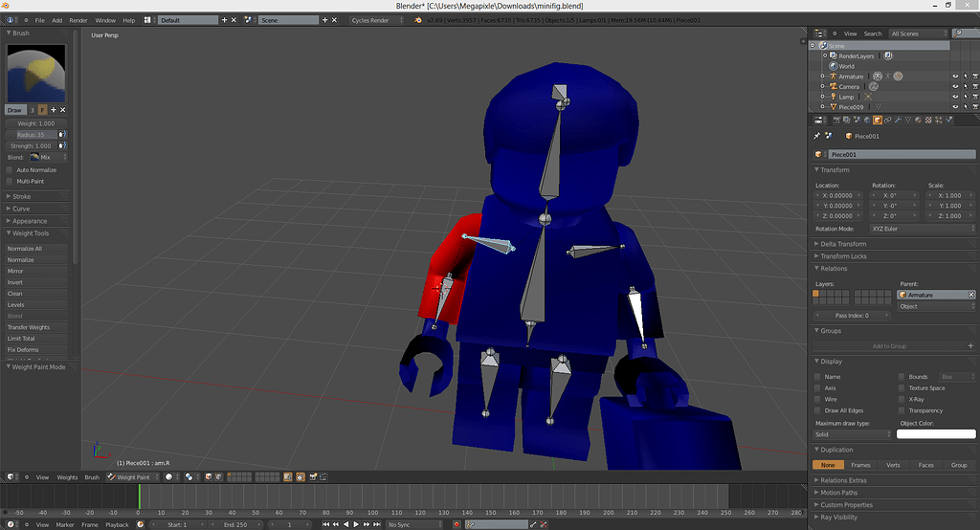The image size is (980, 530).
Task: Open the Playback menu in timeline
Action: pyautogui.click(x=117, y=524)
